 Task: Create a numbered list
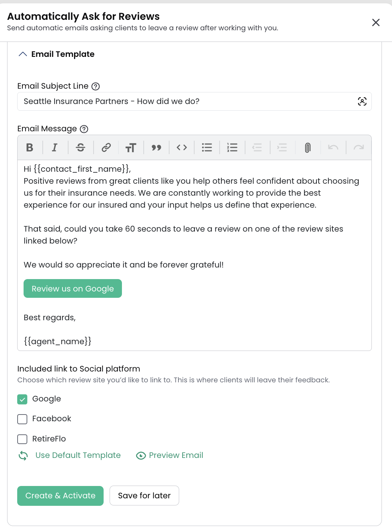(x=232, y=147)
